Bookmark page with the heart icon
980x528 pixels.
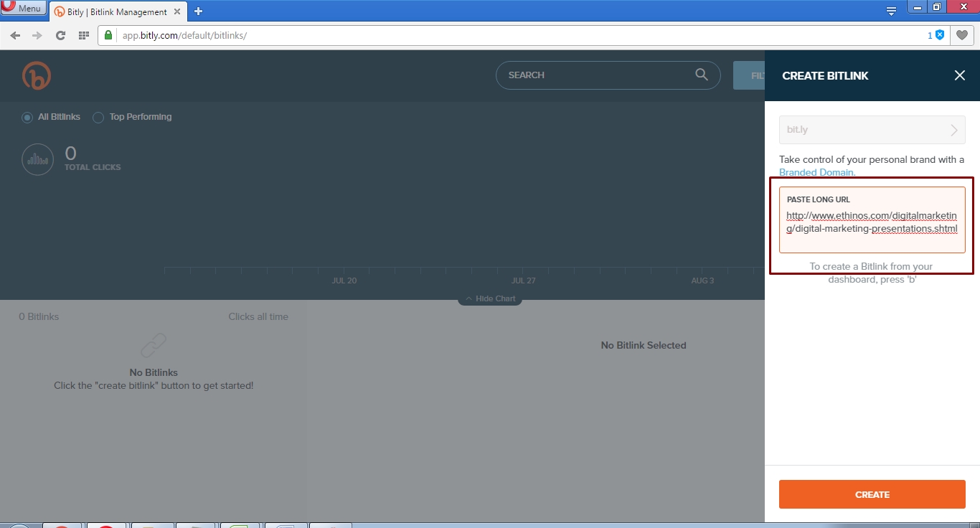(961, 35)
